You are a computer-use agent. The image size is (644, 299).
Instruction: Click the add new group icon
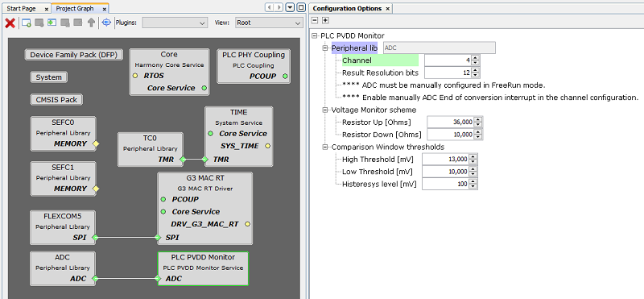tap(27, 23)
